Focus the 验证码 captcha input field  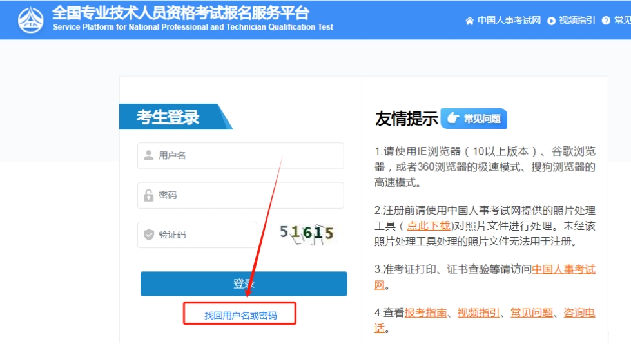(205, 235)
